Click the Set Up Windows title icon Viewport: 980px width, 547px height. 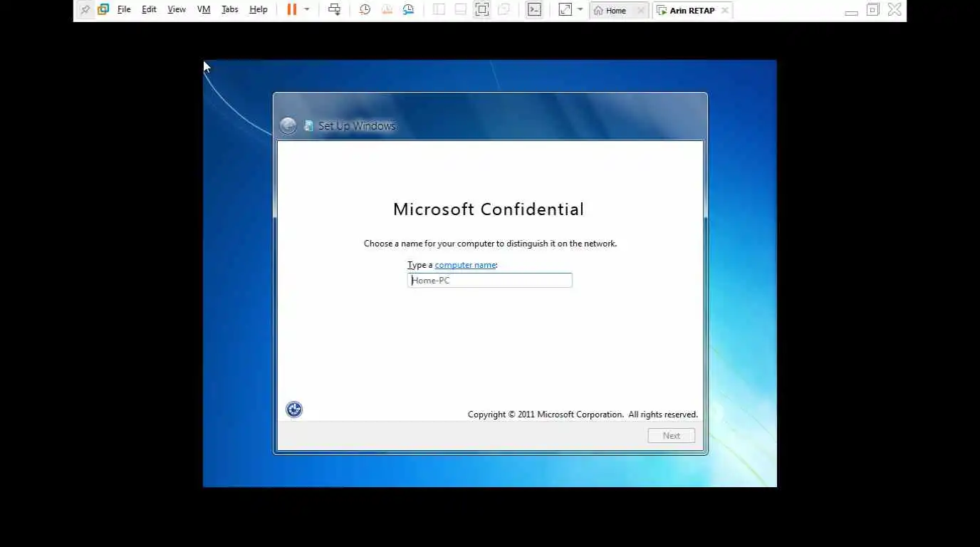point(308,126)
